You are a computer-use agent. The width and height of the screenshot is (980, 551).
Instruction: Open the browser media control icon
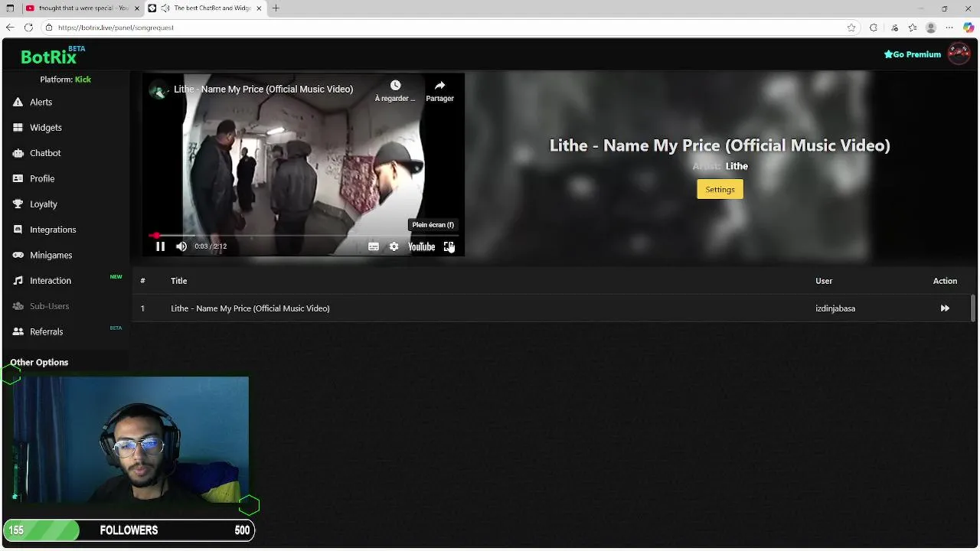[x=894, y=28]
